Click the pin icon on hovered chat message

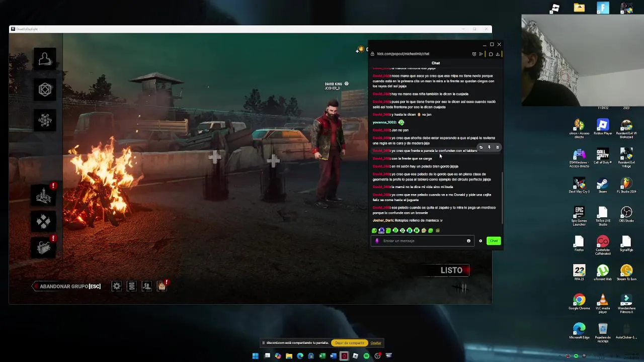coord(489,147)
